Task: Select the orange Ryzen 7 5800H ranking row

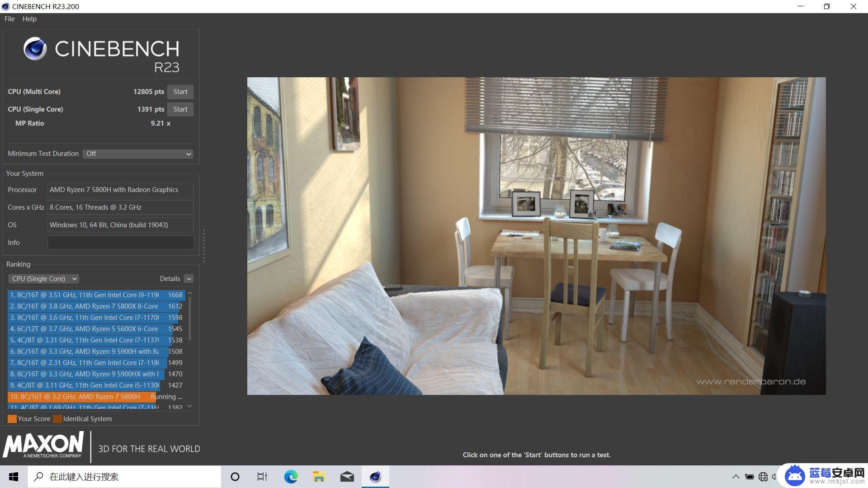Action: click(x=96, y=397)
